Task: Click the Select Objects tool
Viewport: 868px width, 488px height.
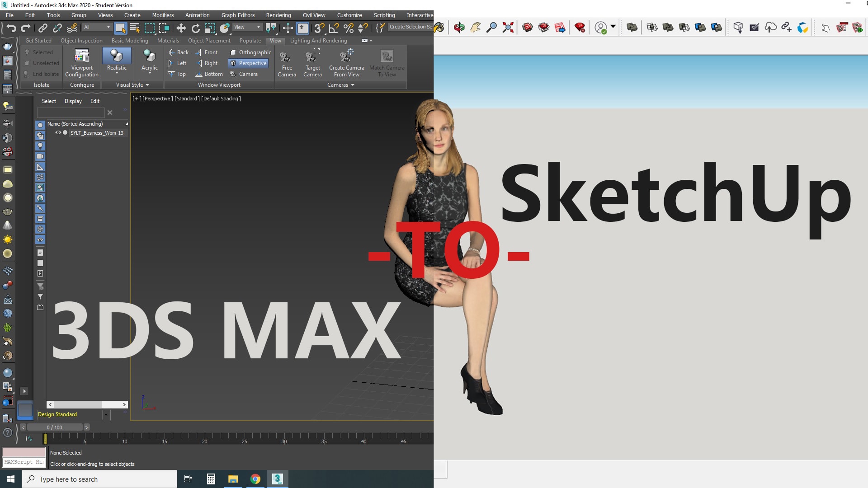Action: 119,28
